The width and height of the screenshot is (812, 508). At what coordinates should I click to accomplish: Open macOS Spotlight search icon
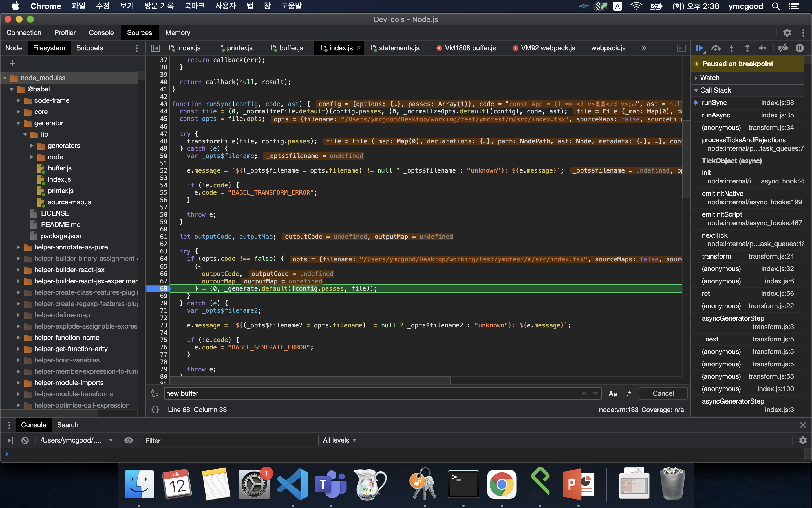776,6
